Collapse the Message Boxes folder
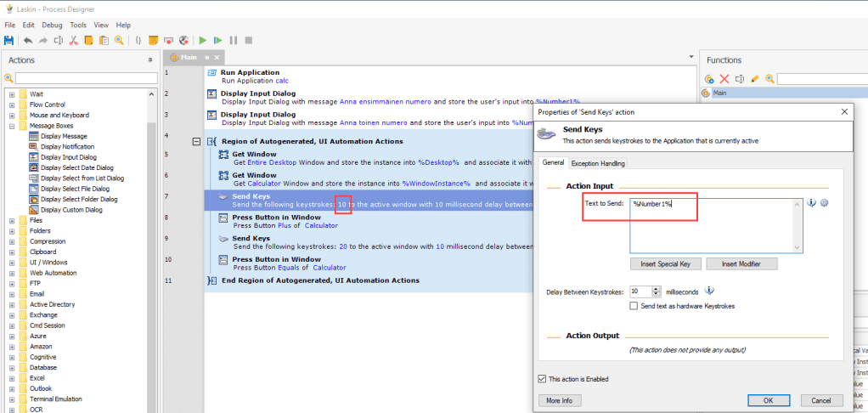This screenshot has height=413, width=868. [12, 126]
